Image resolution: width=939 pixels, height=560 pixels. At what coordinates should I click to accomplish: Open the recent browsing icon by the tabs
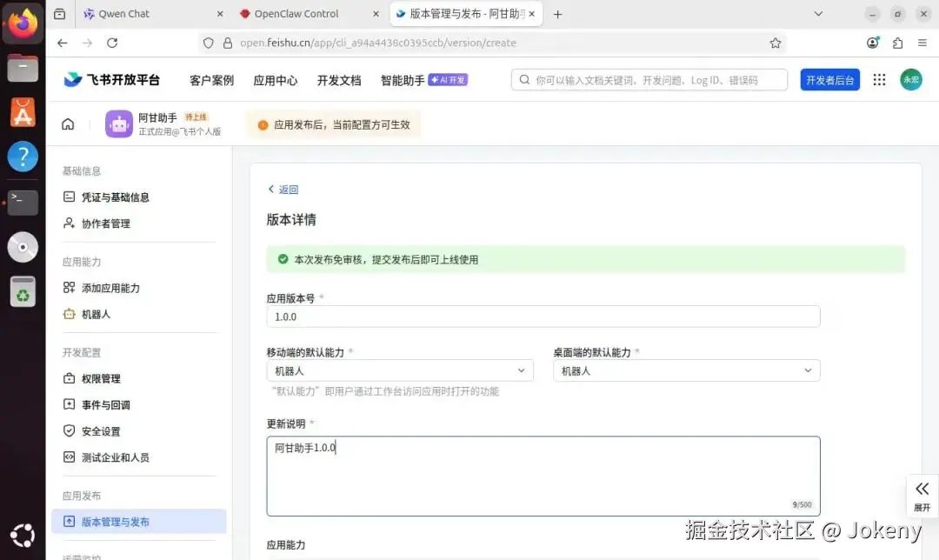[x=59, y=14]
